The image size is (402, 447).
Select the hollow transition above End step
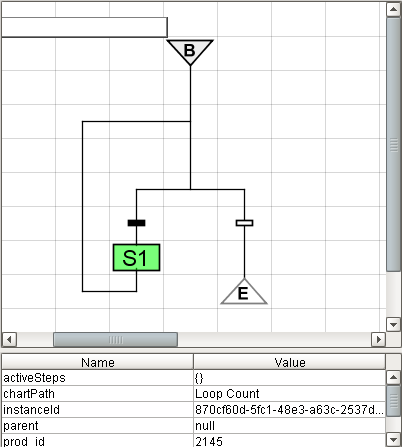coord(244,223)
